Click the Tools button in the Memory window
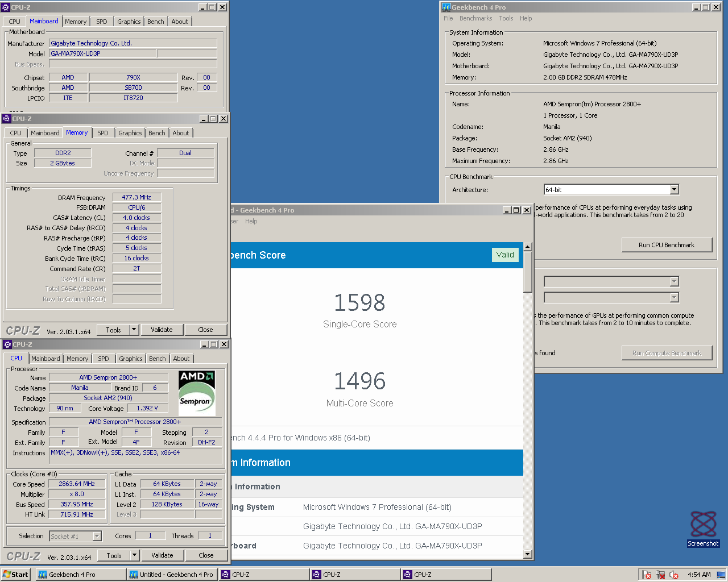 (x=113, y=330)
